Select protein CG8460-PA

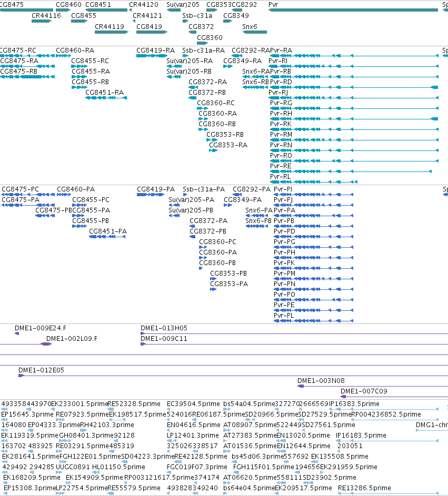pos(64,195)
